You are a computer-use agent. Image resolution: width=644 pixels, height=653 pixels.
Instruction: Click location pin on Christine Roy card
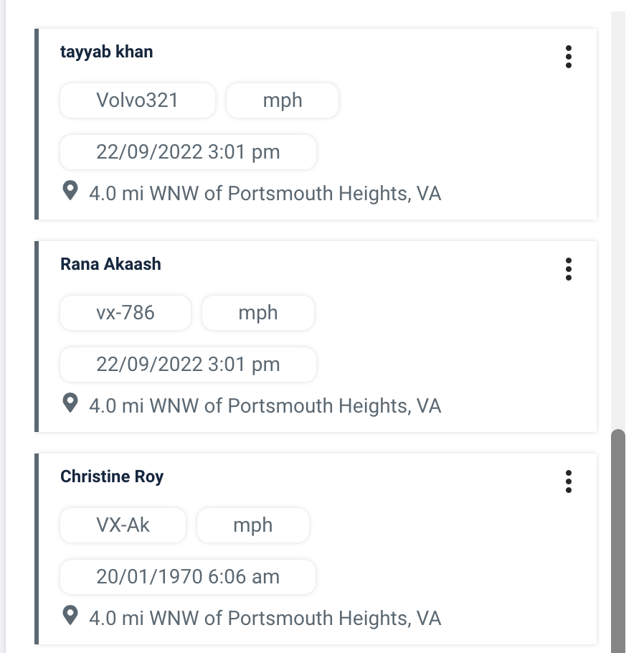point(70,616)
